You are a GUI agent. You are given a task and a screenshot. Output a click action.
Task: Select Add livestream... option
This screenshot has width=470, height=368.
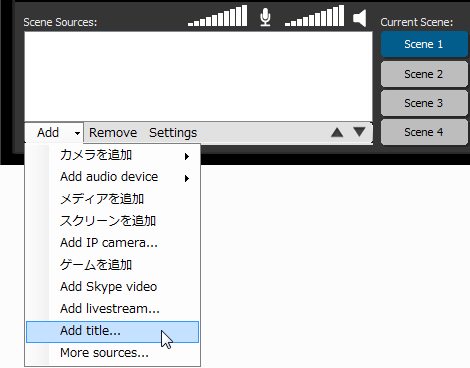(113, 309)
